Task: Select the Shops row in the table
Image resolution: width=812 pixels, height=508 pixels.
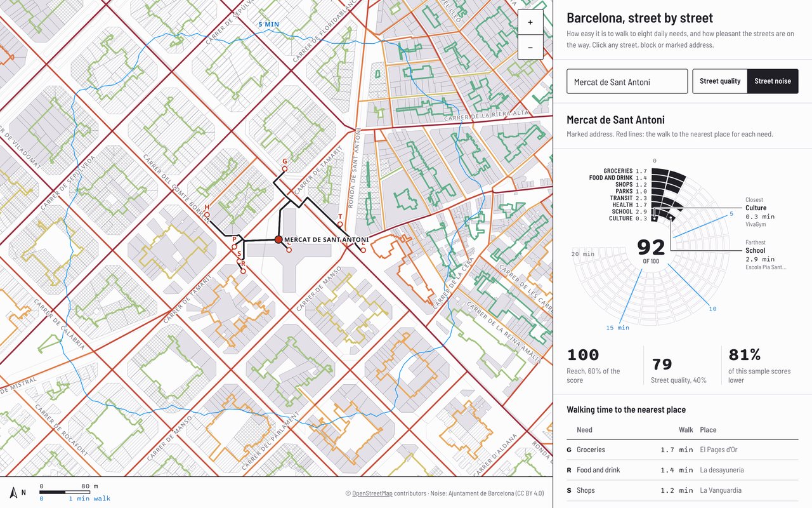Action: pyautogui.click(x=683, y=490)
